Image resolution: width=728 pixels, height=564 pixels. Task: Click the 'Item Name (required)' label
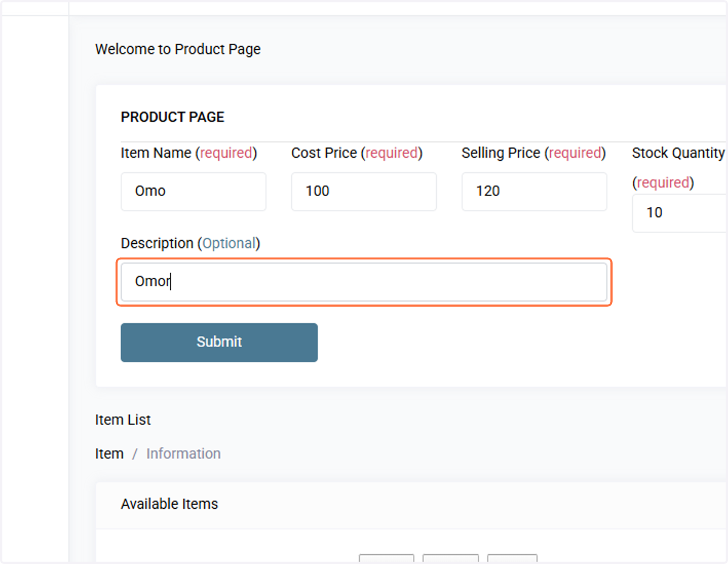[x=189, y=153]
